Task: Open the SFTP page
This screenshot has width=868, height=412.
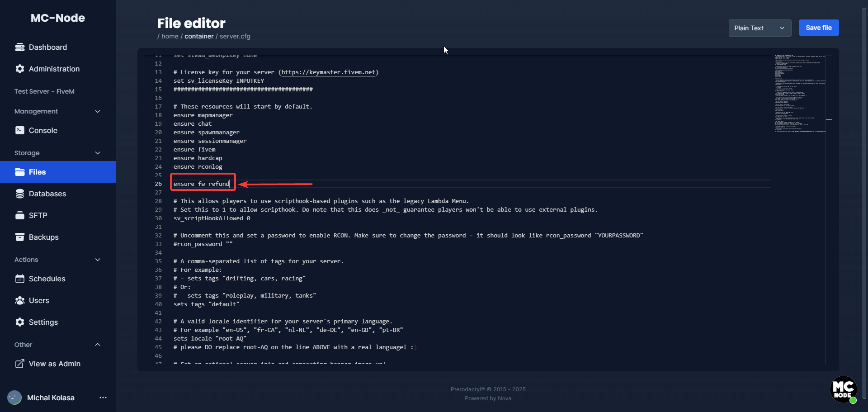Action: click(x=58, y=215)
